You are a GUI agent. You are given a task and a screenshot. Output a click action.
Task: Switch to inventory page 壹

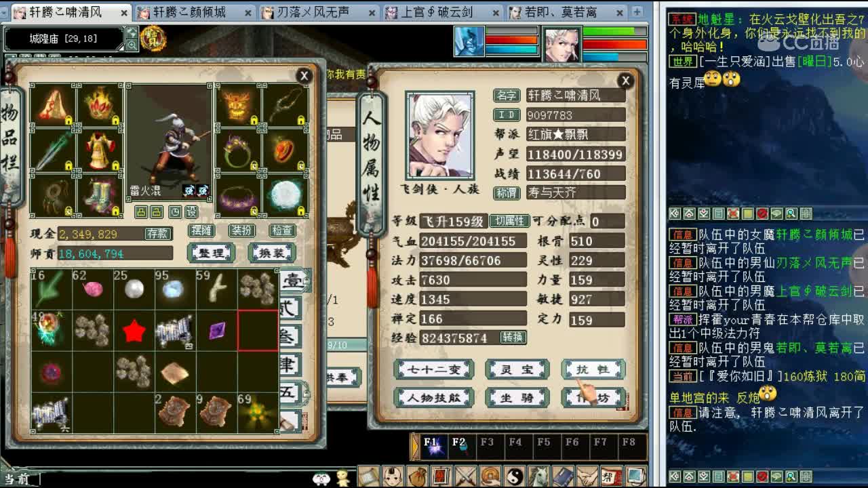293,281
